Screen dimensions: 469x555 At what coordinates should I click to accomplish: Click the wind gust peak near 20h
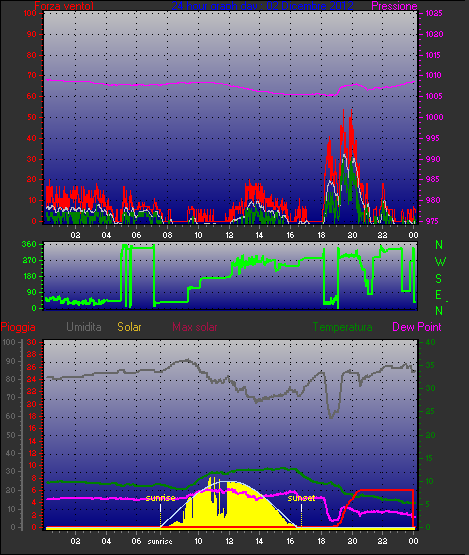[351, 110]
